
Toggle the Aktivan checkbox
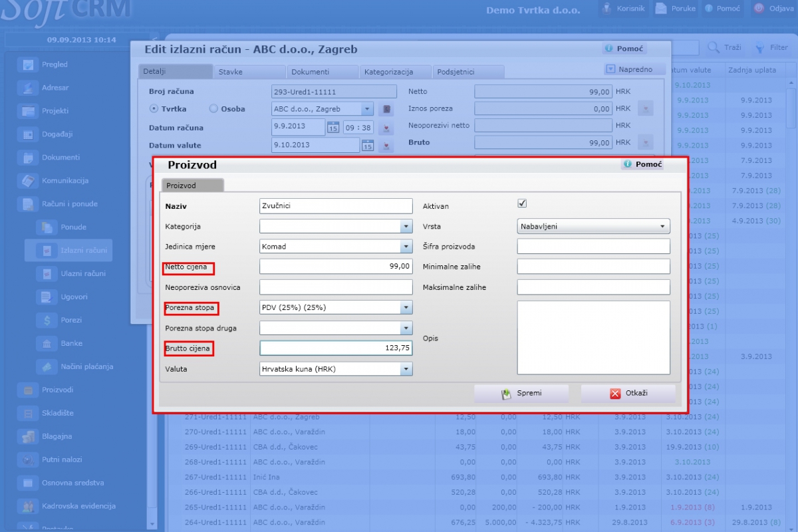[x=522, y=203]
